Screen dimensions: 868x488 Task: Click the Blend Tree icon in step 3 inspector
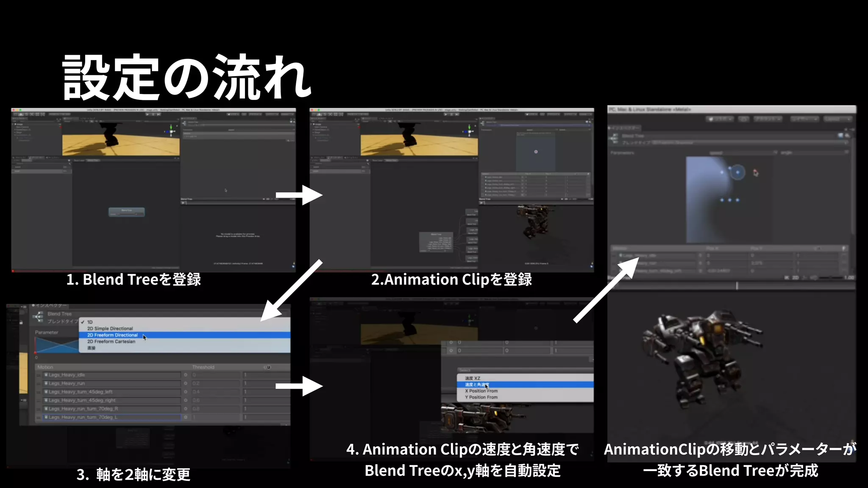coord(39,317)
